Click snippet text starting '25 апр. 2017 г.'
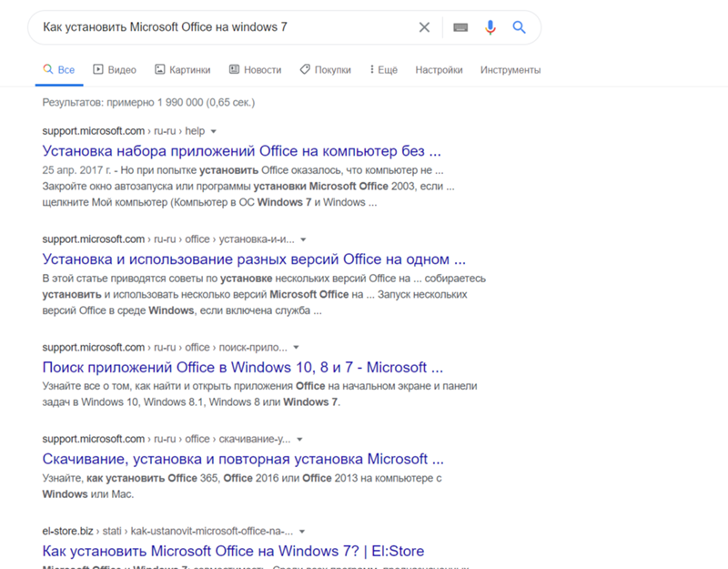This screenshot has height=569, width=728. (x=248, y=187)
